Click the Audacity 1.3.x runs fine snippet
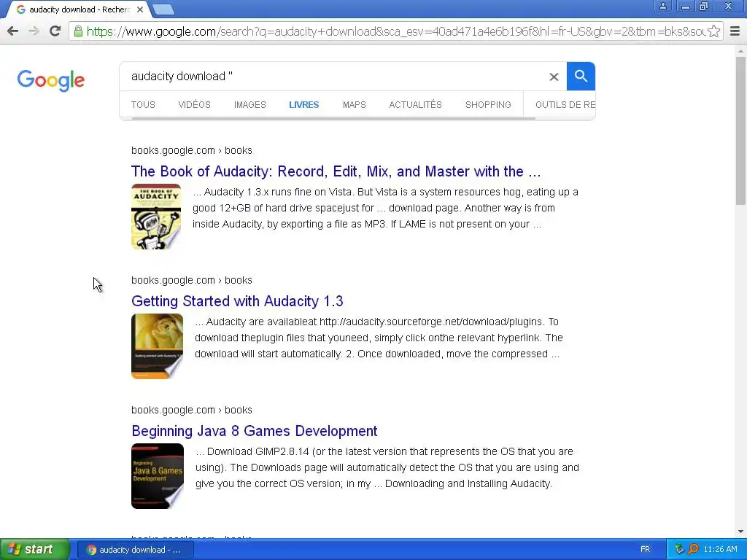The image size is (747, 560). coord(385,208)
